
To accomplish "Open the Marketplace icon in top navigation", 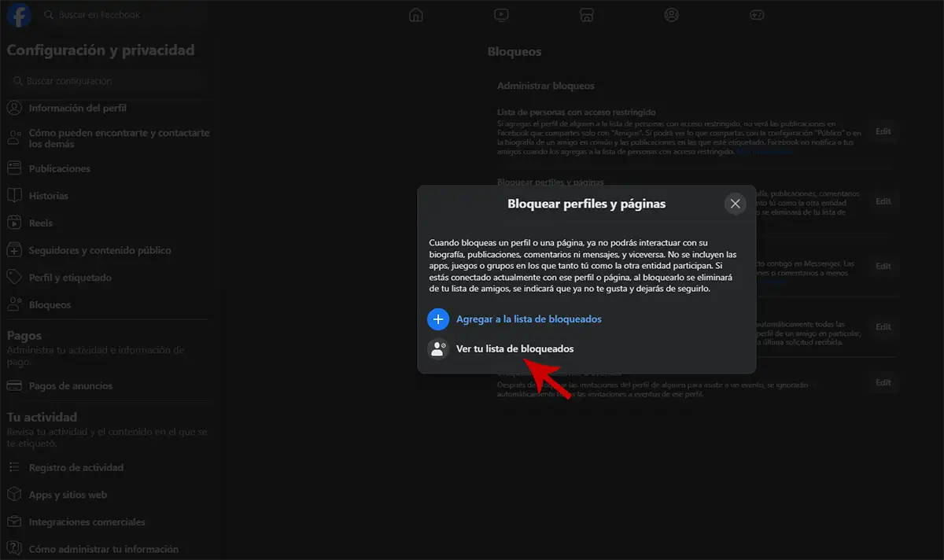I will 586,15.
